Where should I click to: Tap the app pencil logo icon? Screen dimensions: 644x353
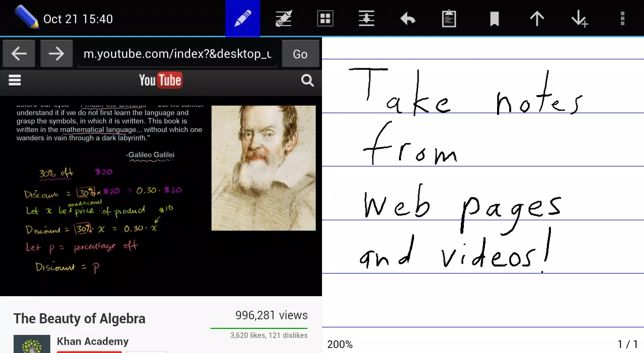[26, 17]
